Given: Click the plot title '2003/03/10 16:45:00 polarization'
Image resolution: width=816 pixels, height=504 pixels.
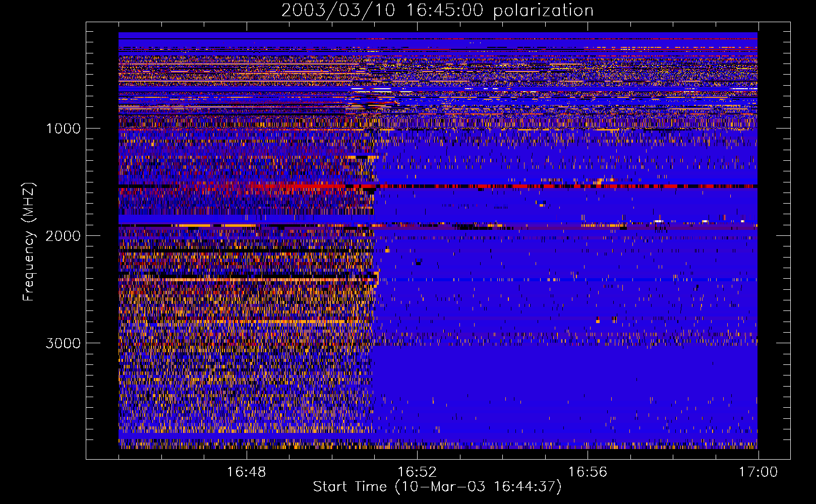Looking at the screenshot, I should [x=437, y=11].
